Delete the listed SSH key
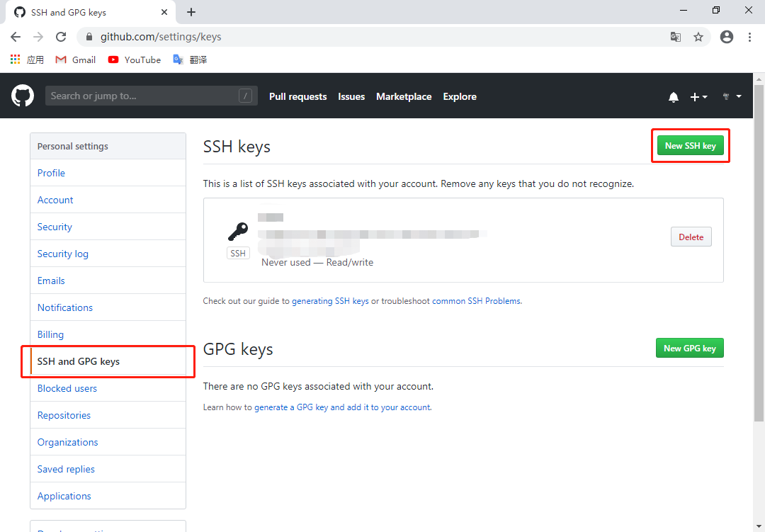This screenshot has height=532, width=765. point(691,237)
